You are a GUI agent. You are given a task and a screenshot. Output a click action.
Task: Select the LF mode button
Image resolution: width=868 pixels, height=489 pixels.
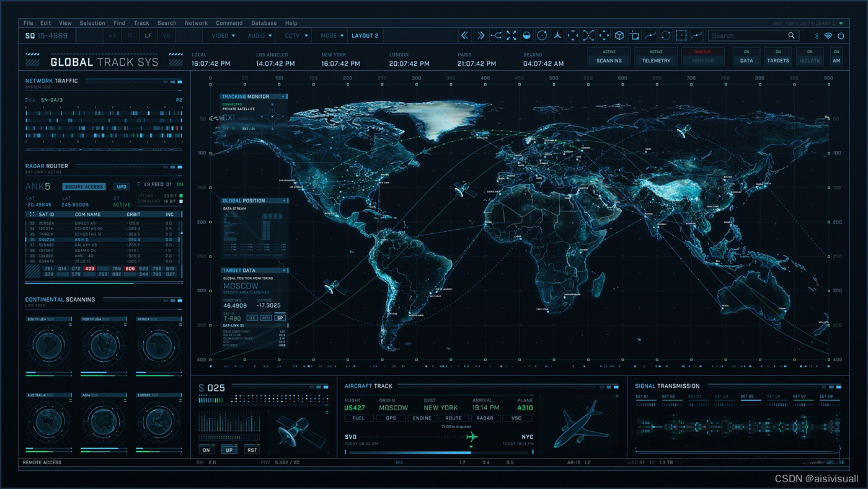[148, 36]
